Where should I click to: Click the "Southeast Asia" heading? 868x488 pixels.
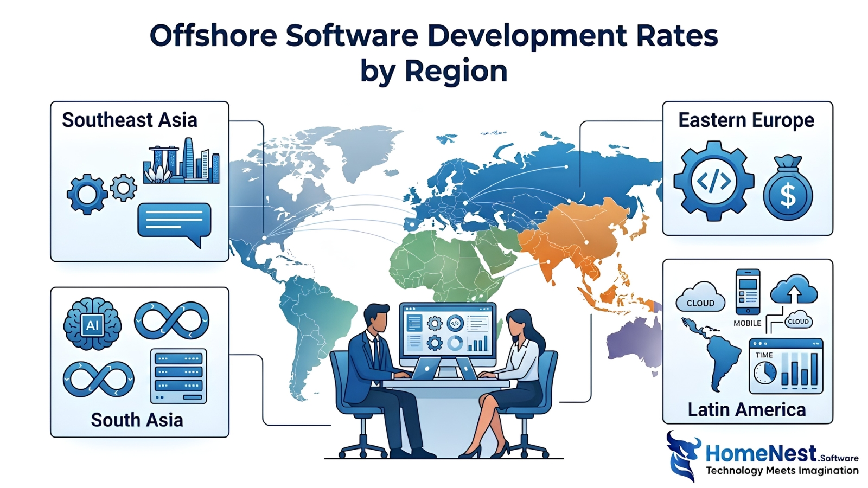130,120
